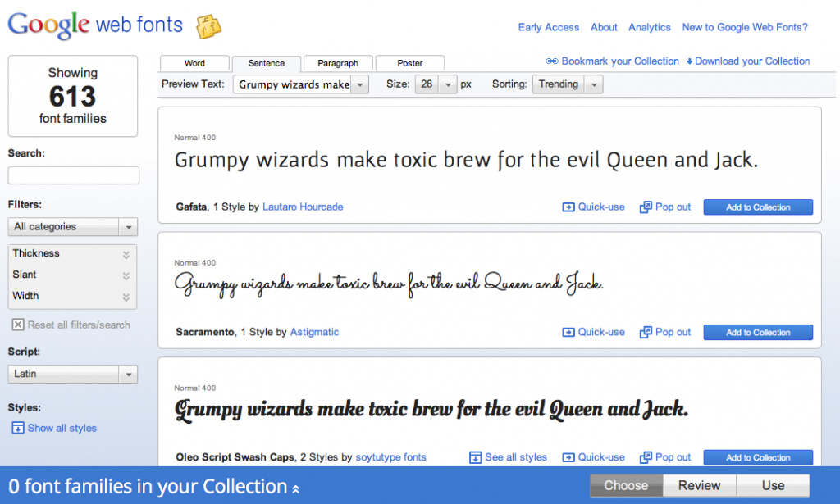The width and height of the screenshot is (840, 504).
Task: Click See all styles link text
Action: (516, 457)
